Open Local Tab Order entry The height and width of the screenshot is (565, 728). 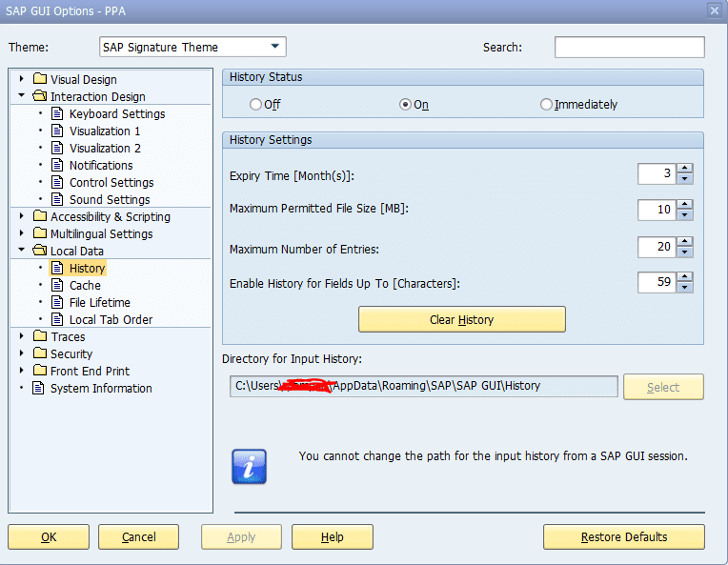pyautogui.click(x=111, y=320)
